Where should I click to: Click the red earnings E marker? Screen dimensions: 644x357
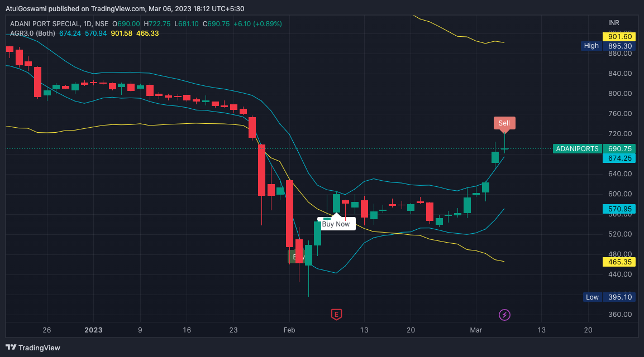336,315
